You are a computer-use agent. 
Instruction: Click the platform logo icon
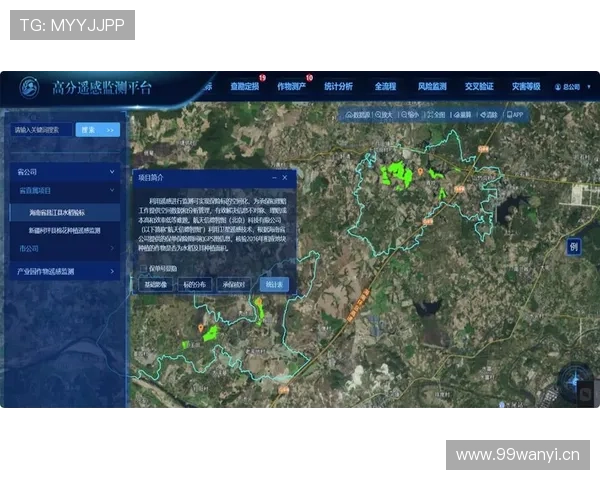[x=29, y=87]
